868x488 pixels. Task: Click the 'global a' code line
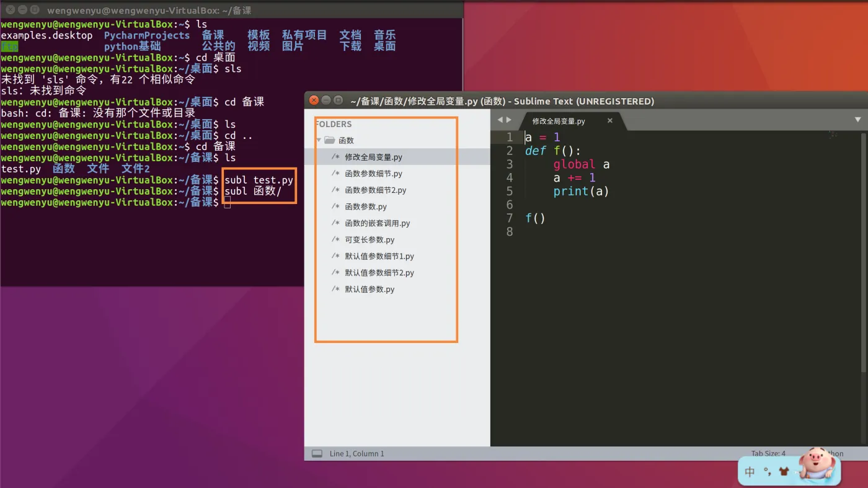pos(582,164)
